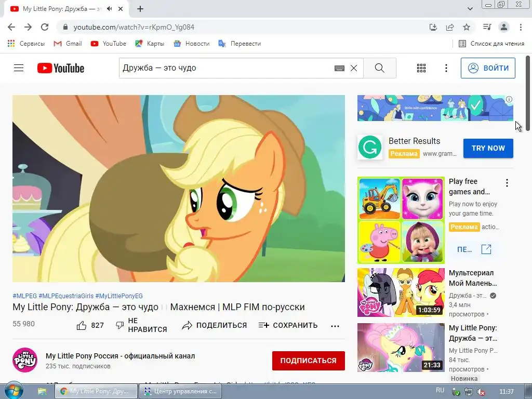Image resolution: width=532 pixels, height=399 pixels.
Task: Click ПОДЕЛИТЬСЯ share button
Action: coord(215,325)
